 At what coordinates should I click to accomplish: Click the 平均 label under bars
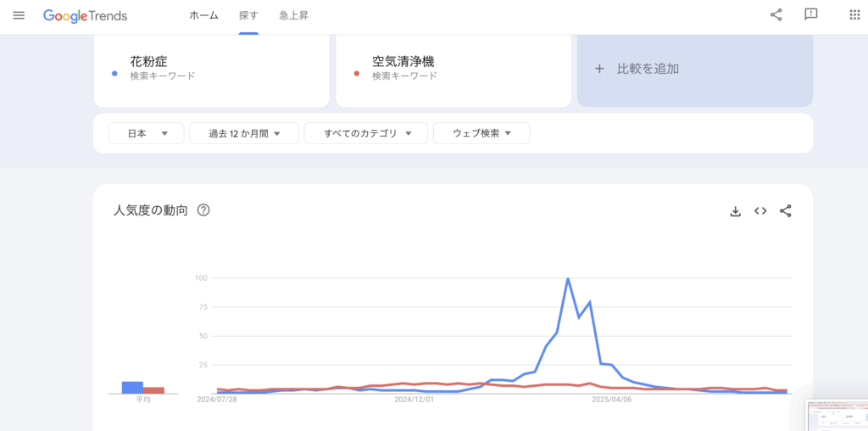coord(142,399)
